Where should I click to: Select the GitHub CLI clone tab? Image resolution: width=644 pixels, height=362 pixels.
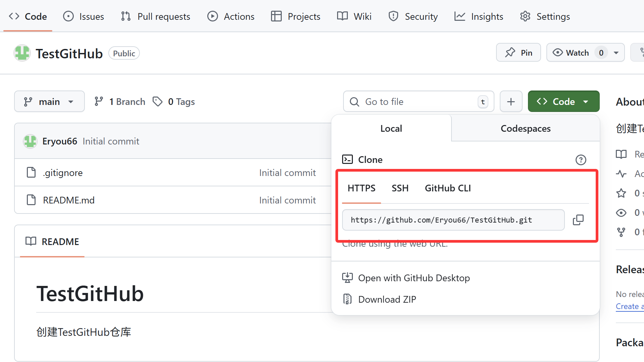[x=447, y=188]
